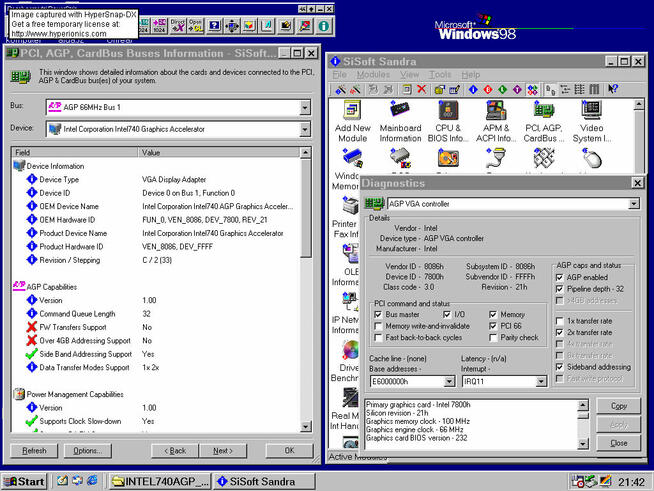Viewport: 654px width, 491px height.
Task: Enable Fast back-to-back cycles checkbox
Action: 378,338
